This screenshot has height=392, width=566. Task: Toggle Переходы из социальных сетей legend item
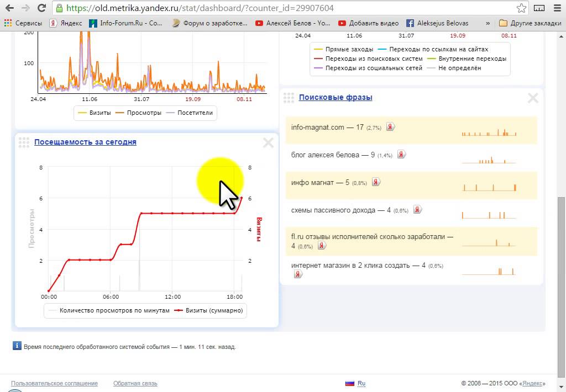tap(368, 68)
